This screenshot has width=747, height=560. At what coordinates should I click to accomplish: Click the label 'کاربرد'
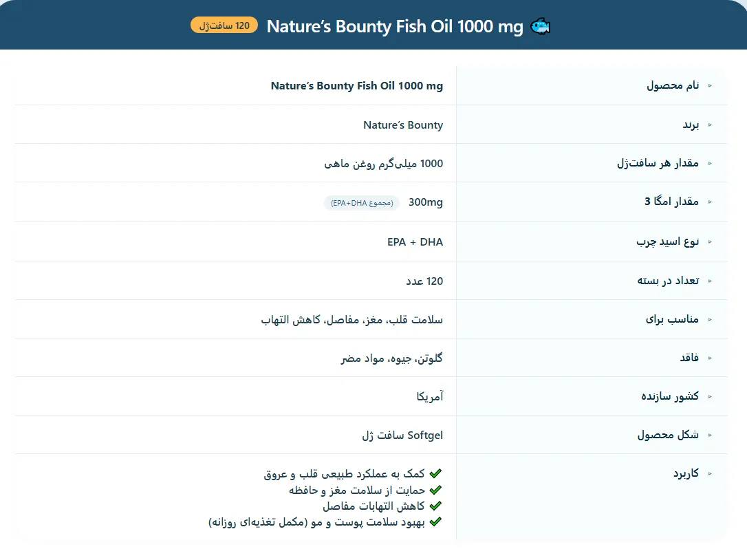pyautogui.click(x=686, y=473)
